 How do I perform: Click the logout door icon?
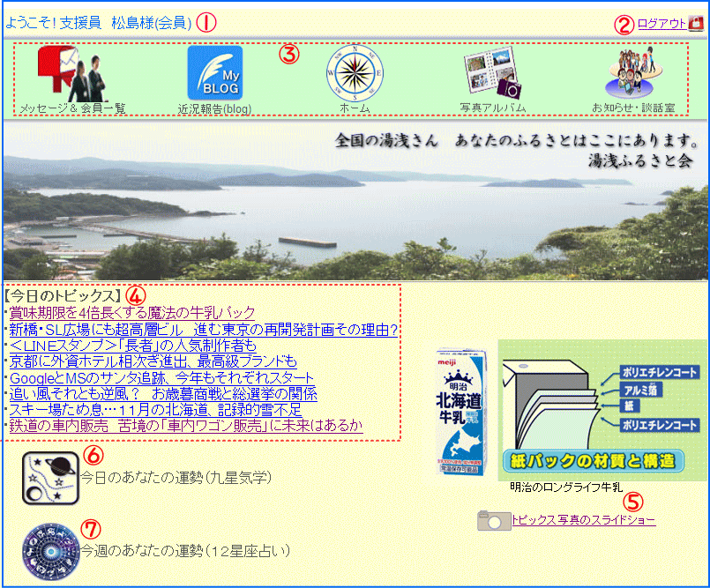(695, 24)
